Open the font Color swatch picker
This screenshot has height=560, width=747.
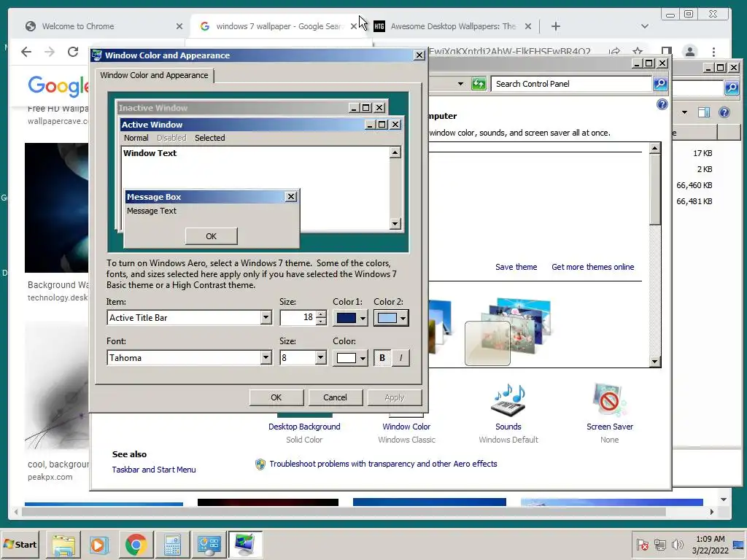click(x=350, y=357)
